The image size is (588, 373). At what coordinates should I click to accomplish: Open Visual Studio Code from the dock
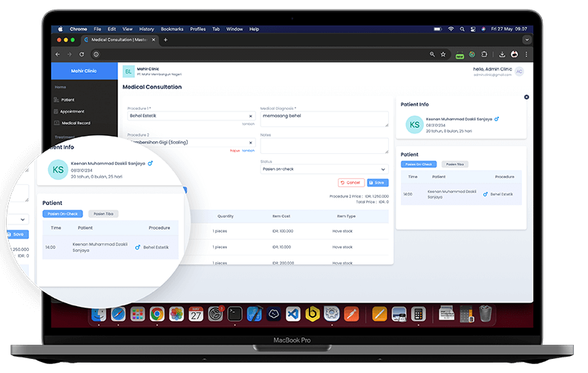pyautogui.click(x=293, y=314)
